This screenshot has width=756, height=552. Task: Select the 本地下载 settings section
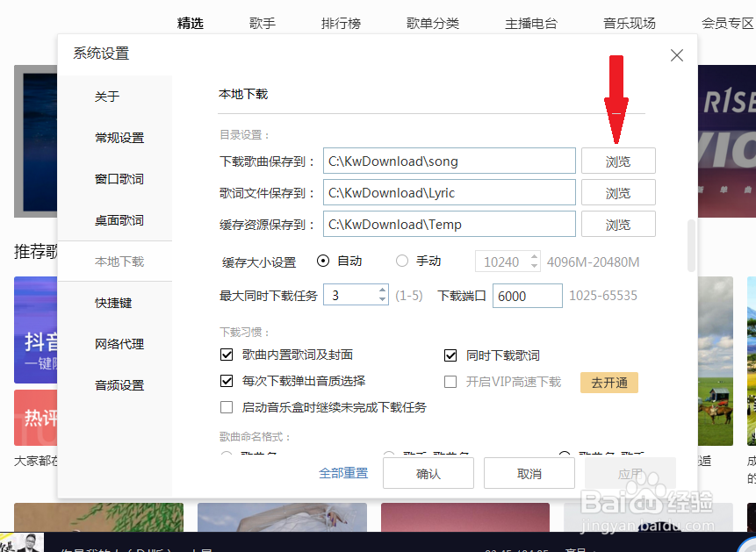coord(115,262)
